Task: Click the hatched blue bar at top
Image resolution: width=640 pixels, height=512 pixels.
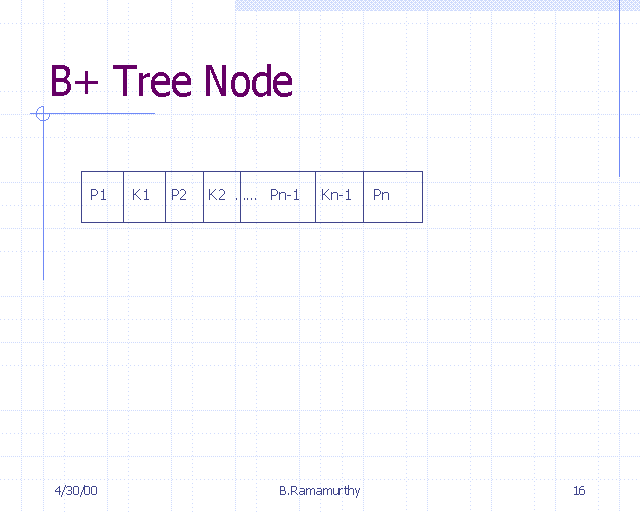Action: click(x=437, y=5)
